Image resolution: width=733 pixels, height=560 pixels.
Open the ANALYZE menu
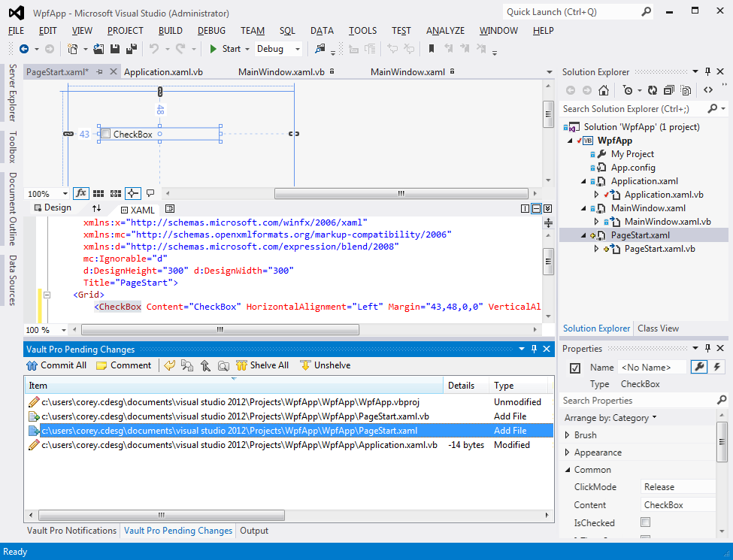coord(445,31)
